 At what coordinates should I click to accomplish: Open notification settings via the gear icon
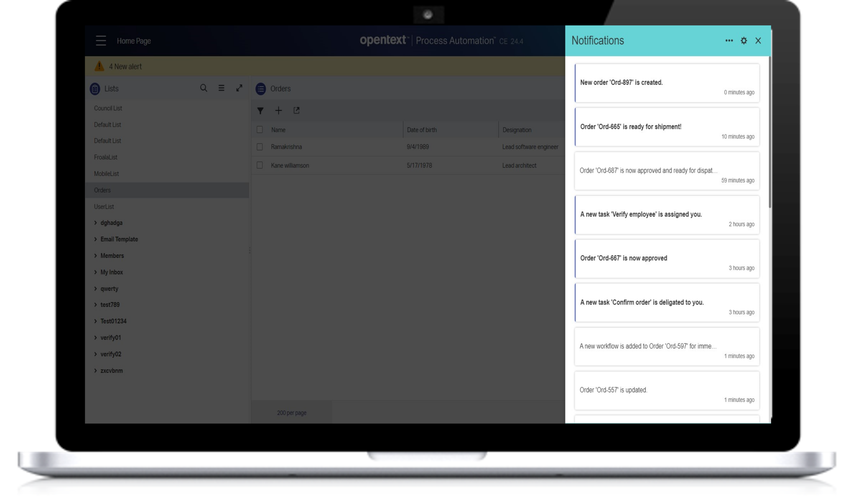(x=744, y=41)
